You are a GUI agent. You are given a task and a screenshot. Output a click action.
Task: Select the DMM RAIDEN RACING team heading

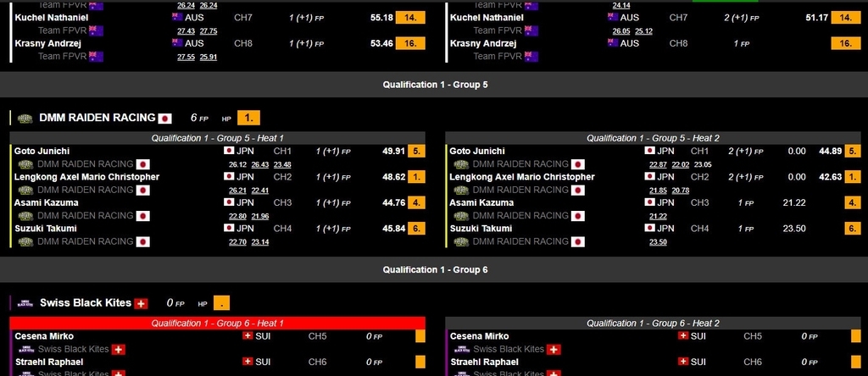97,118
